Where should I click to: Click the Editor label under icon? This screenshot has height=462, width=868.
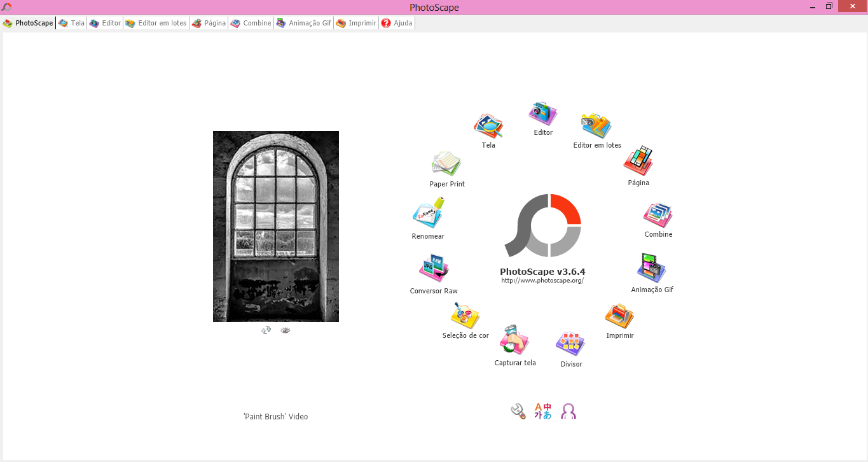(x=543, y=132)
